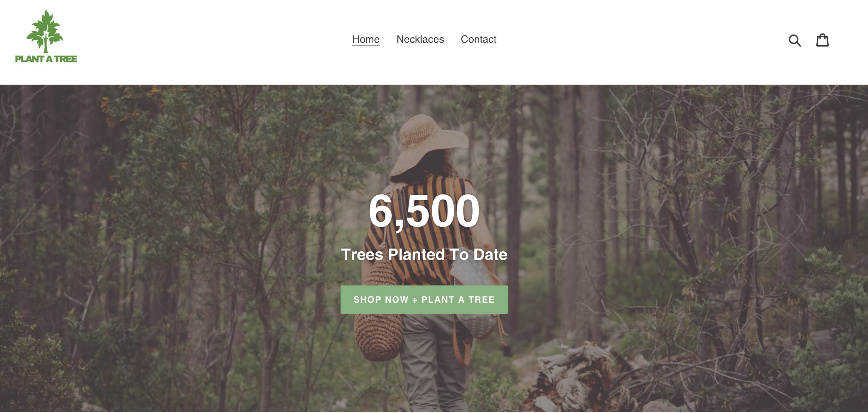
Task: Go to the Home menu item
Action: pos(366,39)
